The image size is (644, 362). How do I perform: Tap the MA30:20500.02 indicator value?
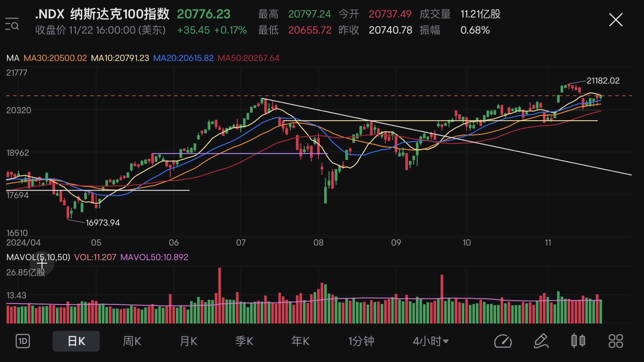[55, 58]
